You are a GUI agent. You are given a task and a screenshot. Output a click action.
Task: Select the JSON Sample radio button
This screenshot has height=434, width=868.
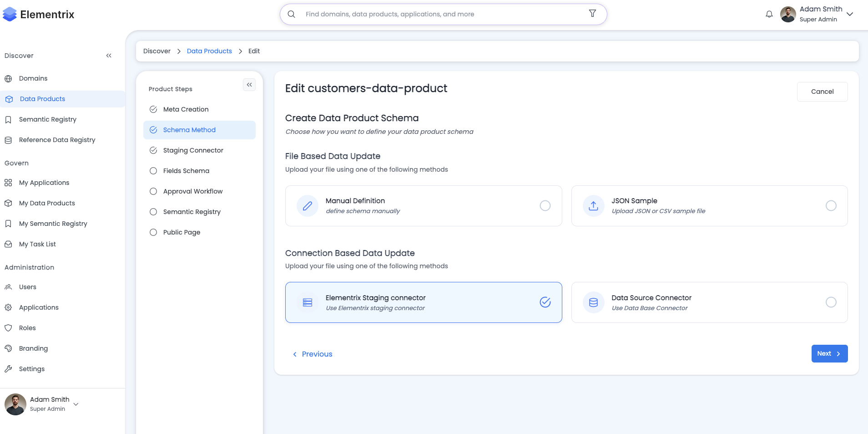click(x=831, y=206)
